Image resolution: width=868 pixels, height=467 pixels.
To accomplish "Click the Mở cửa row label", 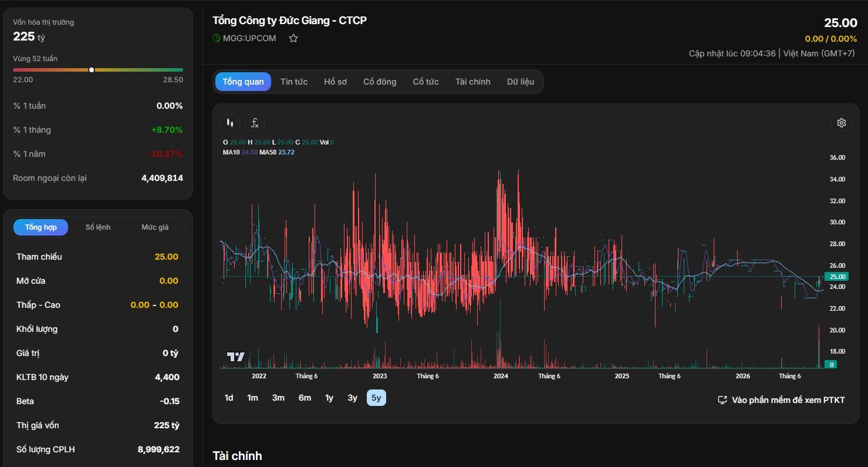I will point(31,281).
